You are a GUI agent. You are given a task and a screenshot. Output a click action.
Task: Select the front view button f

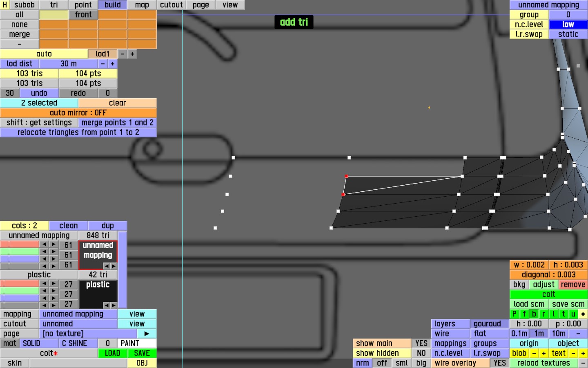524,314
